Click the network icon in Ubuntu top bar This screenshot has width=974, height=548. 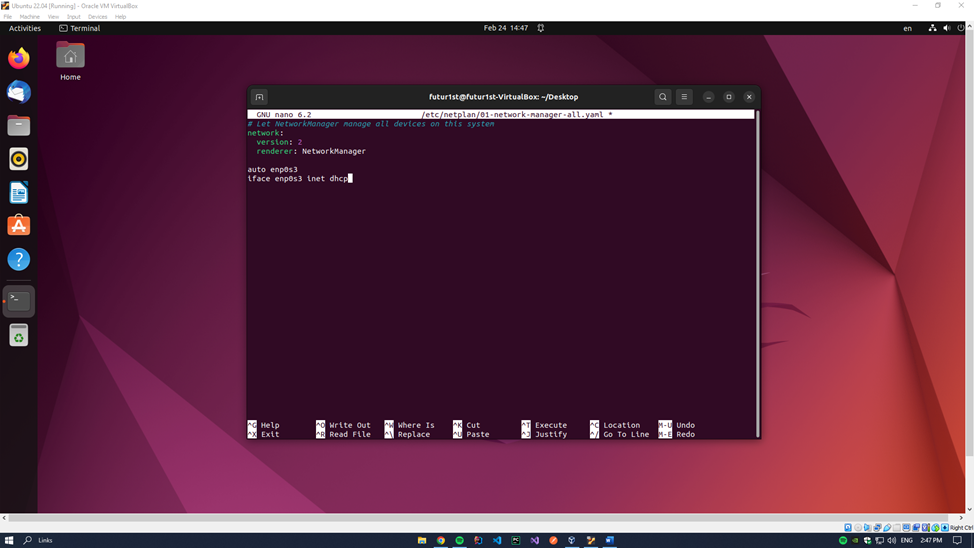932,28
